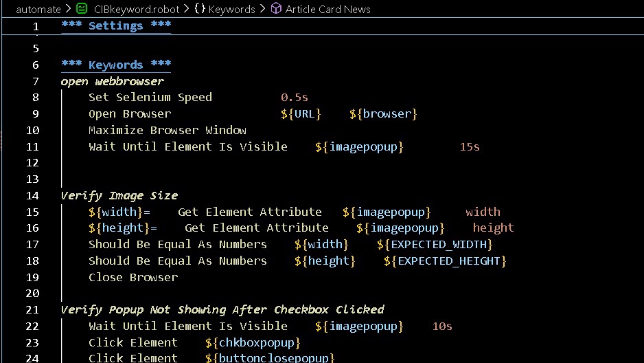Click the Verify Image Size keyword definition
644x363 pixels.
pyautogui.click(x=119, y=195)
